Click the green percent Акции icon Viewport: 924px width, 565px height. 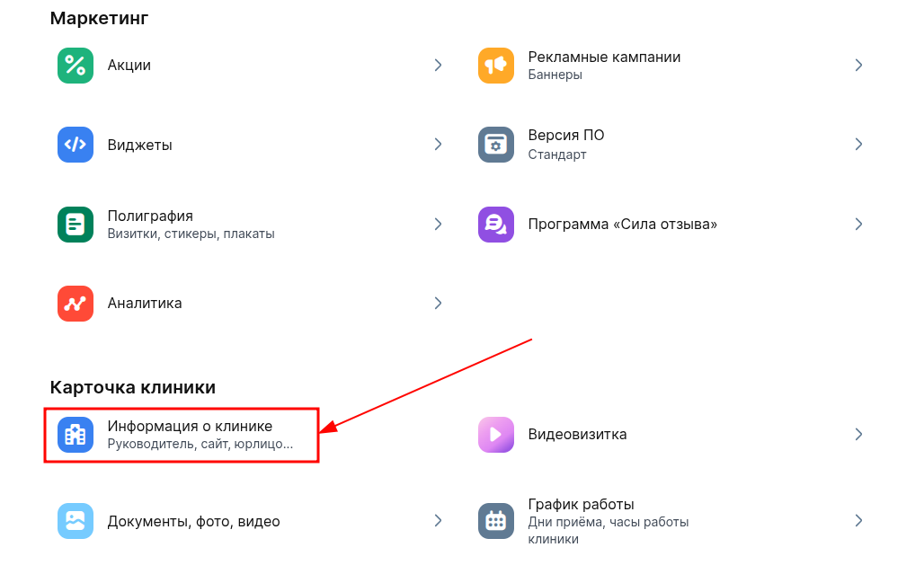click(x=76, y=66)
